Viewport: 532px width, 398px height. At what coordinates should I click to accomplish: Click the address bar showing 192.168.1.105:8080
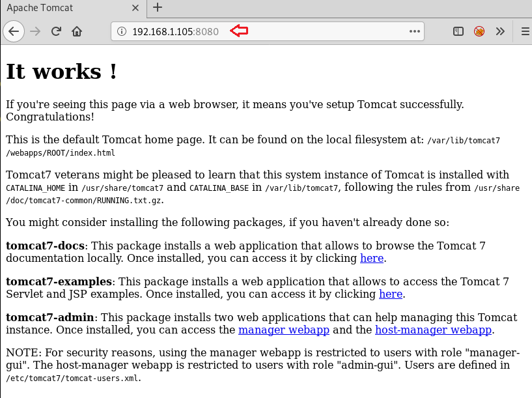point(268,31)
